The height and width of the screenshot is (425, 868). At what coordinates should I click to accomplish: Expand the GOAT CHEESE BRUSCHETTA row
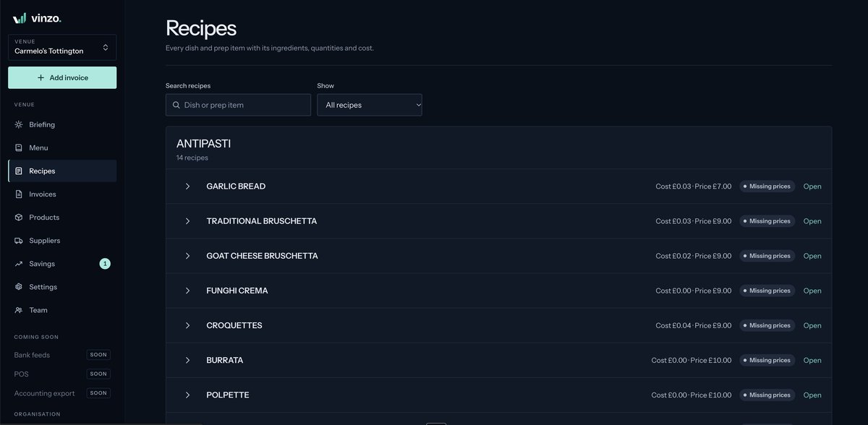pos(187,256)
